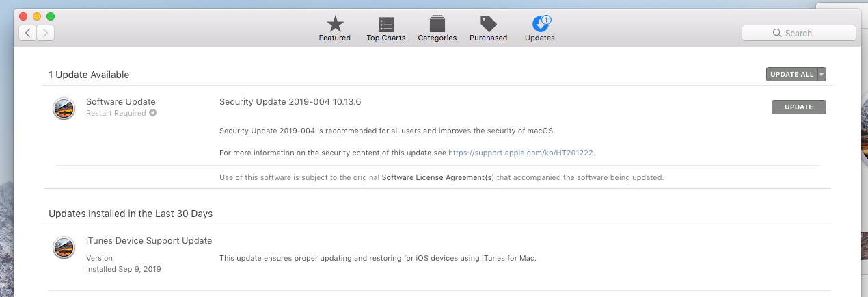Screen dimensions: 868x297
Task: Click the iTunes Device Support Update name
Action: pyautogui.click(x=149, y=241)
